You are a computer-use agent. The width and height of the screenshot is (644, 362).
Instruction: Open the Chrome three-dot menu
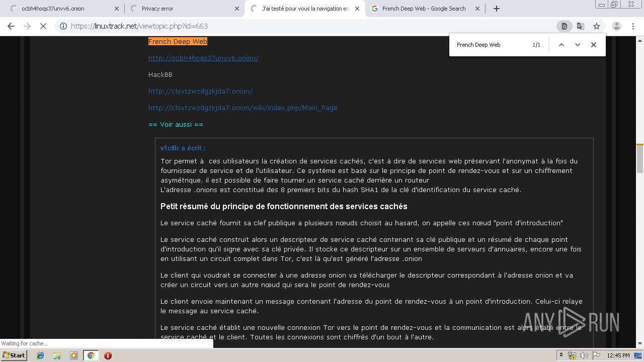(x=633, y=26)
